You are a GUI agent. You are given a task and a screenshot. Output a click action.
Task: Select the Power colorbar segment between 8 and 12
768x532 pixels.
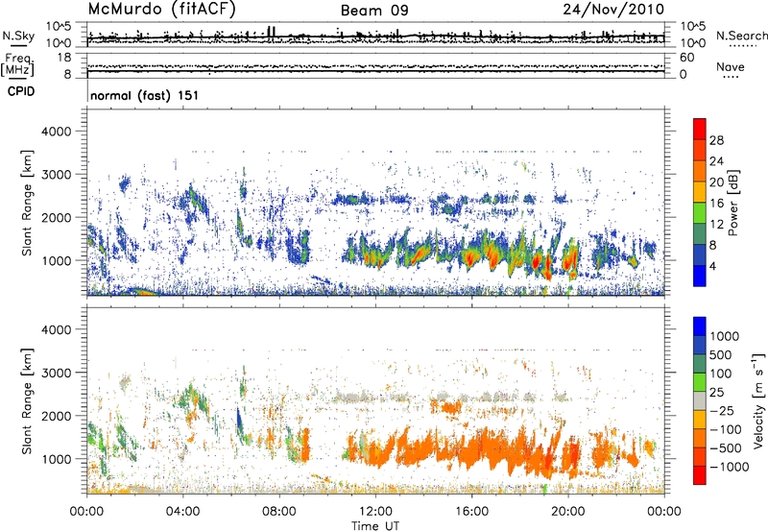[700, 233]
